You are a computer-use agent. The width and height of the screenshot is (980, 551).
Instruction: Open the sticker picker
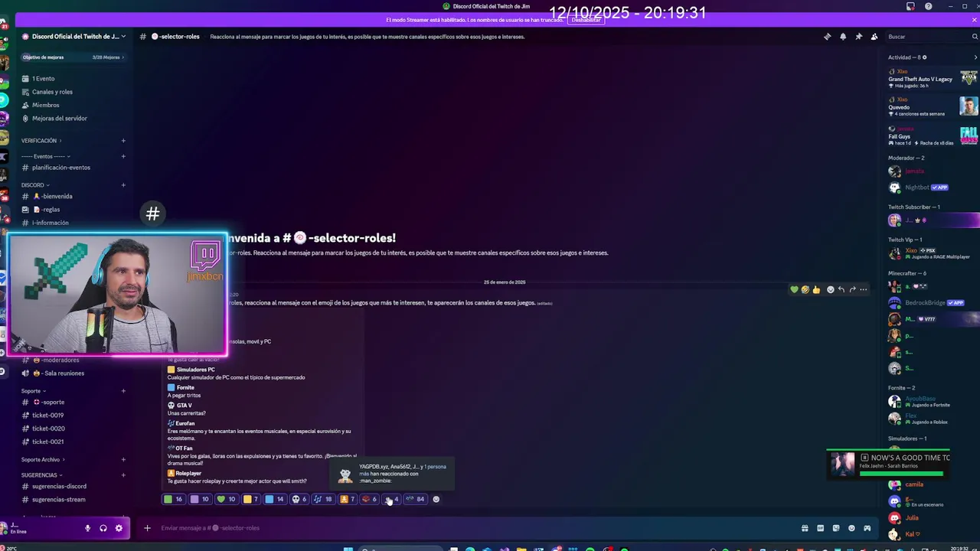point(836,528)
